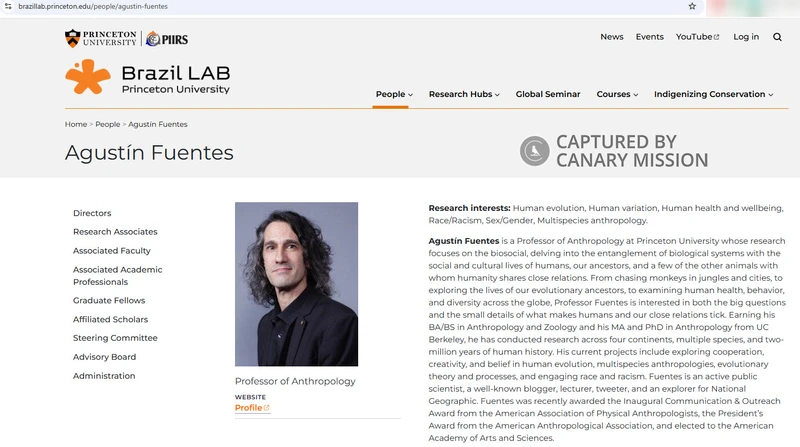800x447 pixels.
Task: Open the Graduate Fellows sidebar link
Action: point(109,300)
